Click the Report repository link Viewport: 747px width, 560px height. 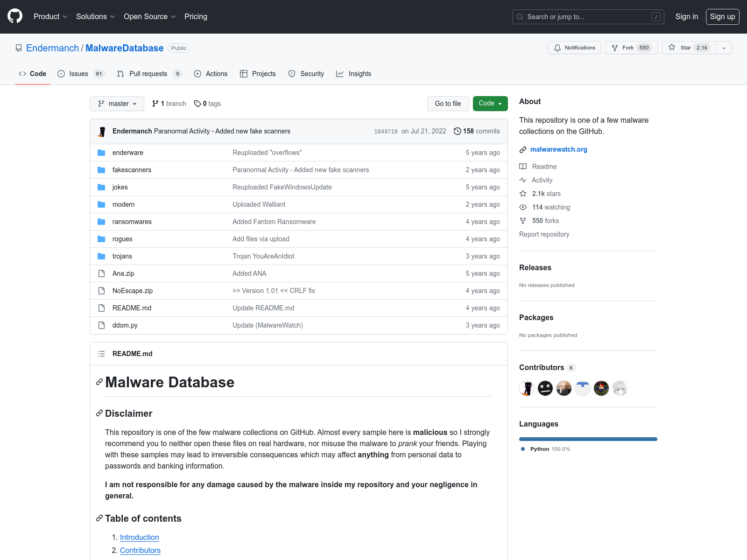pos(544,234)
